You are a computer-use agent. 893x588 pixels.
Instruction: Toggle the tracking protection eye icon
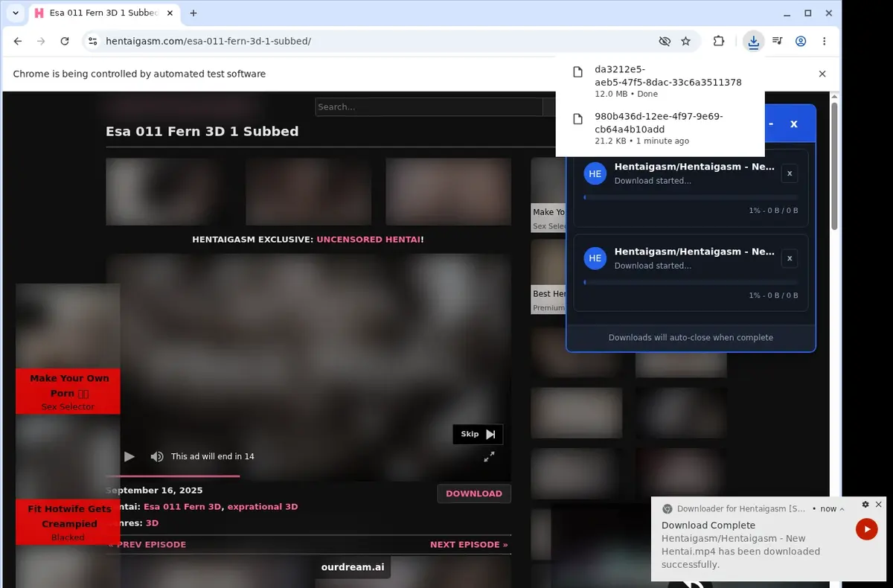[665, 41]
